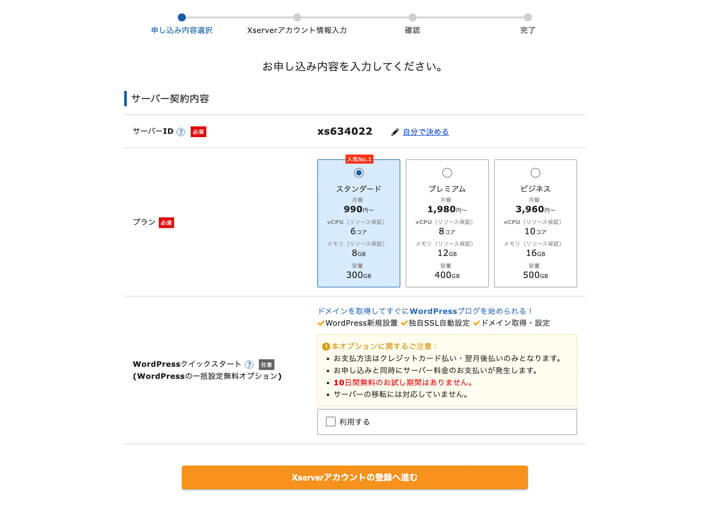Click the 確認 step label
Image resolution: width=720 pixels, height=505 pixels.
tap(412, 30)
